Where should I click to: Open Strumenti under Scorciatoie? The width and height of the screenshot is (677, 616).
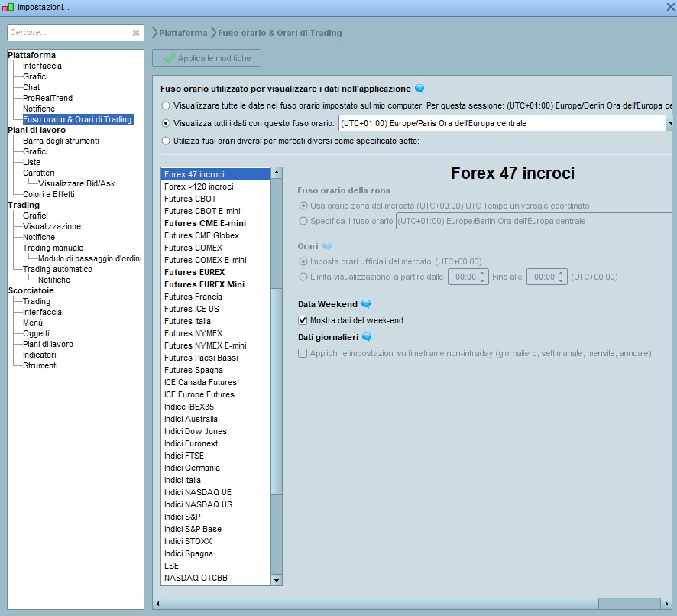coord(40,365)
